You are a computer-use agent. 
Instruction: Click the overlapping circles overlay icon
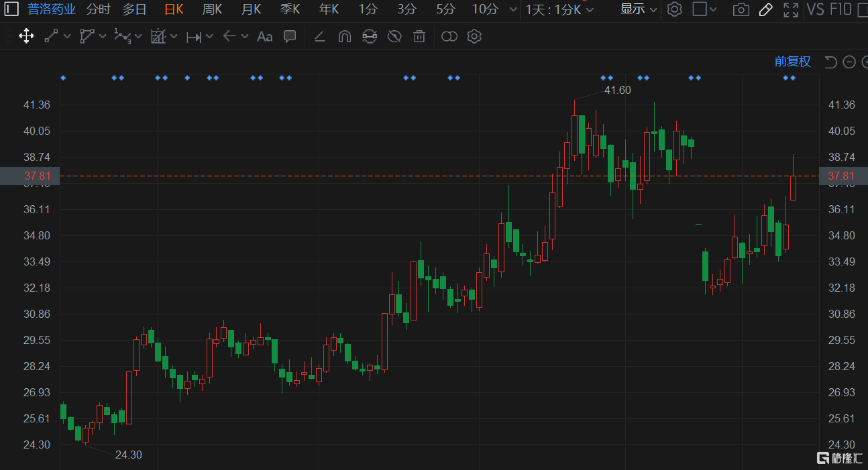pos(449,36)
